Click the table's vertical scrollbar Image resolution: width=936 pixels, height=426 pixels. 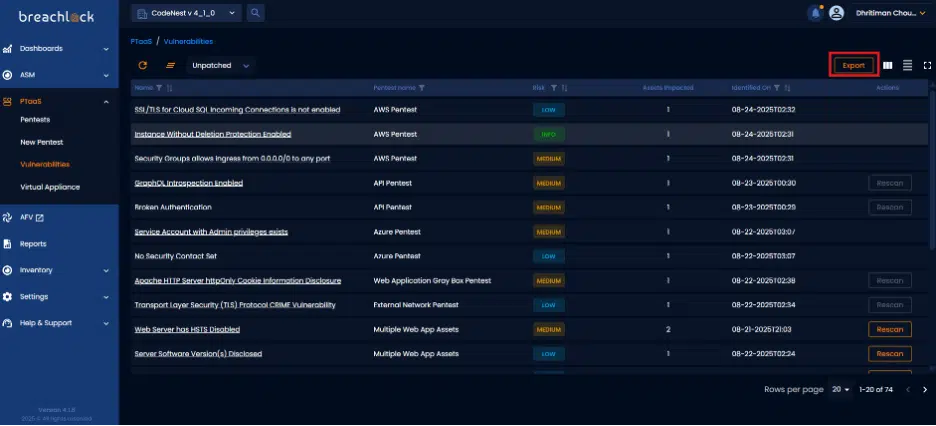tap(932, 167)
